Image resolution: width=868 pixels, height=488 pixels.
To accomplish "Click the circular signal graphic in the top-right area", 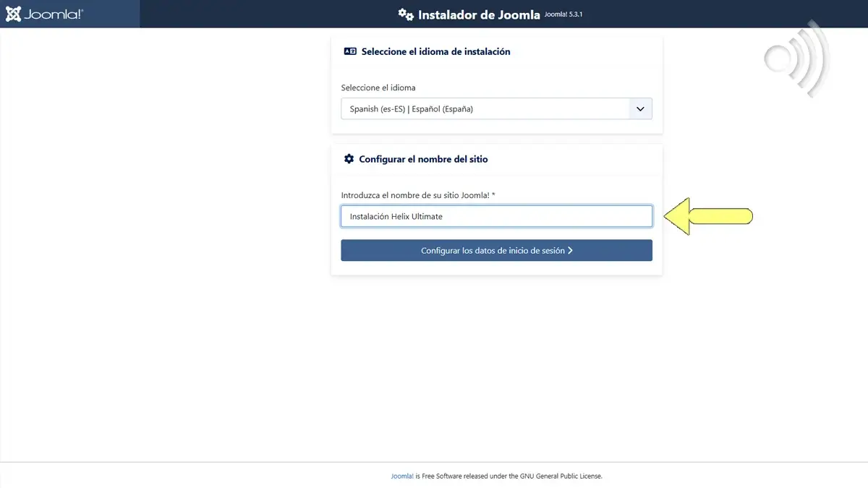I will (793, 59).
